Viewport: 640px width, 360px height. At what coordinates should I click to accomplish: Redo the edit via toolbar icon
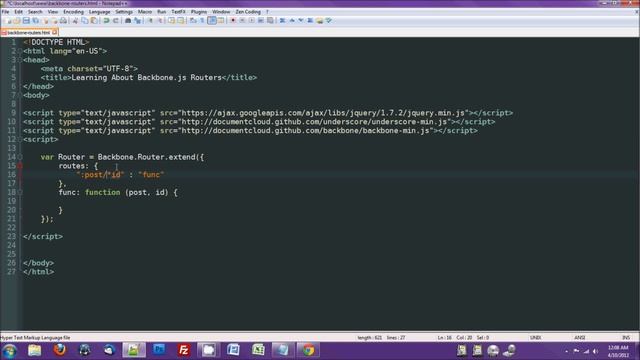(x=116, y=20)
